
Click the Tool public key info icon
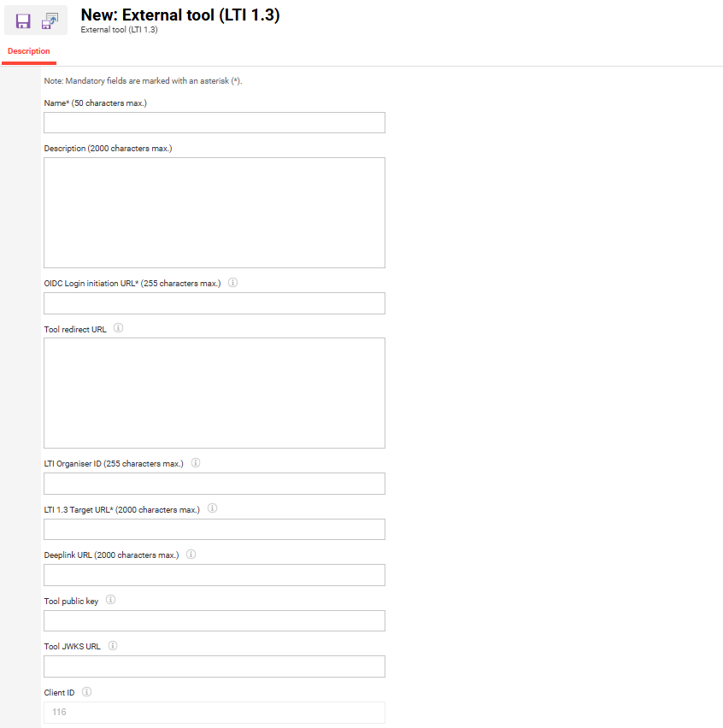(110, 600)
